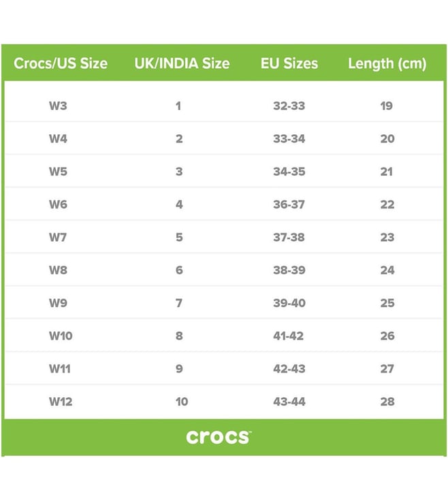Click the W7 size cell
This screenshot has height=500, width=448.
coord(58,237)
